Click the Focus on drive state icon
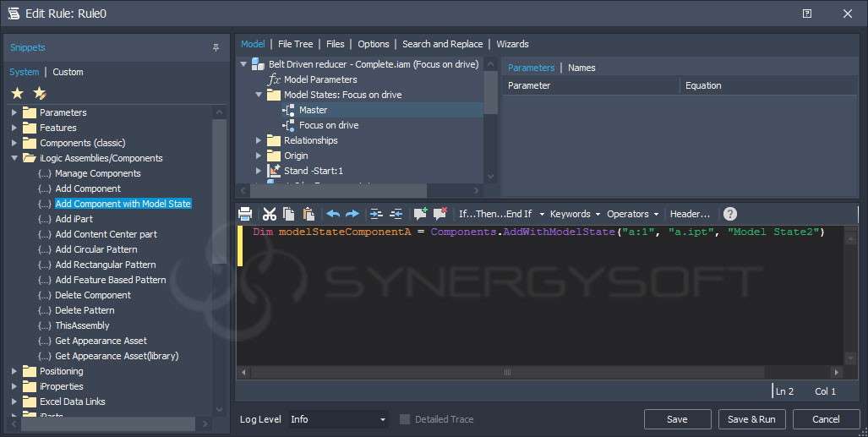The width and height of the screenshot is (868, 437). click(x=288, y=125)
